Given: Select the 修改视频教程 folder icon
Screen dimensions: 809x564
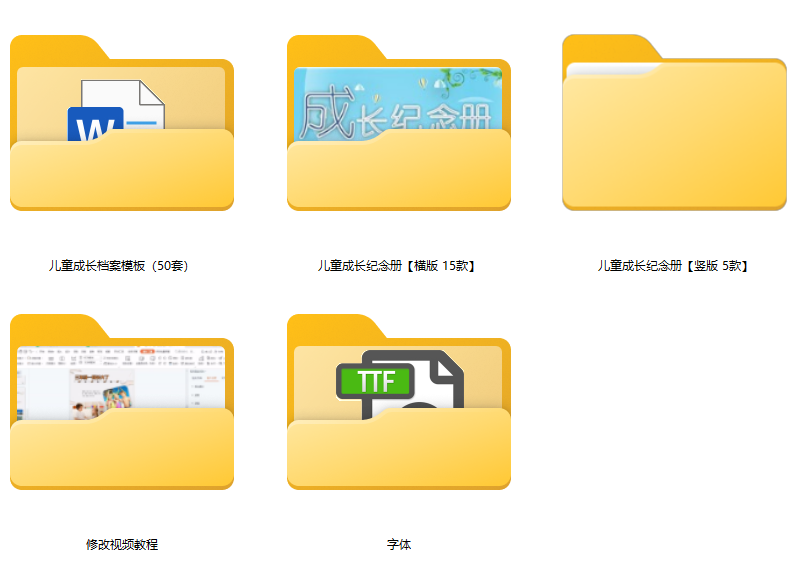Looking at the screenshot, I should click(x=122, y=402).
